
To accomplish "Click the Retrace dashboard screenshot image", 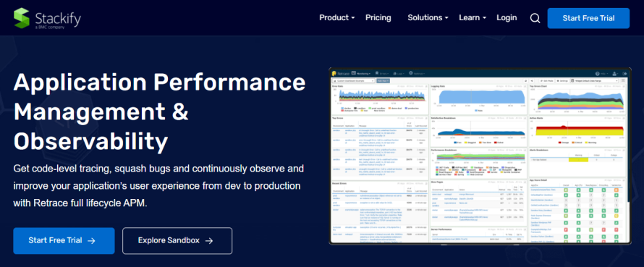I will coord(480,156).
